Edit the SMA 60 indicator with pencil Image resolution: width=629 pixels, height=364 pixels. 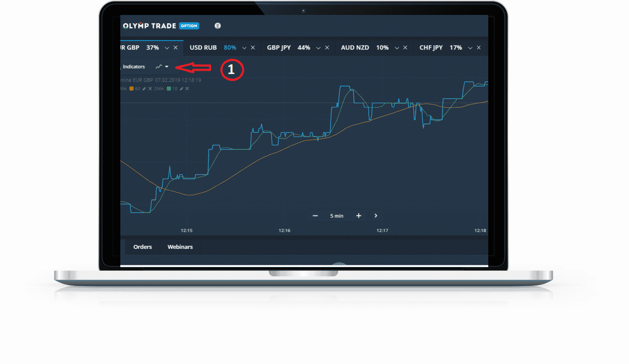click(x=144, y=89)
